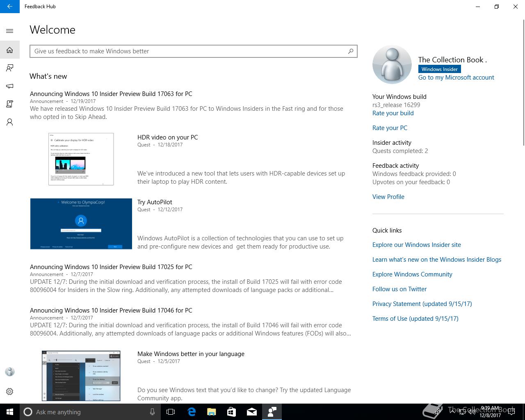Open Build 17046 announcement title
The width and height of the screenshot is (525, 420).
pos(111,310)
